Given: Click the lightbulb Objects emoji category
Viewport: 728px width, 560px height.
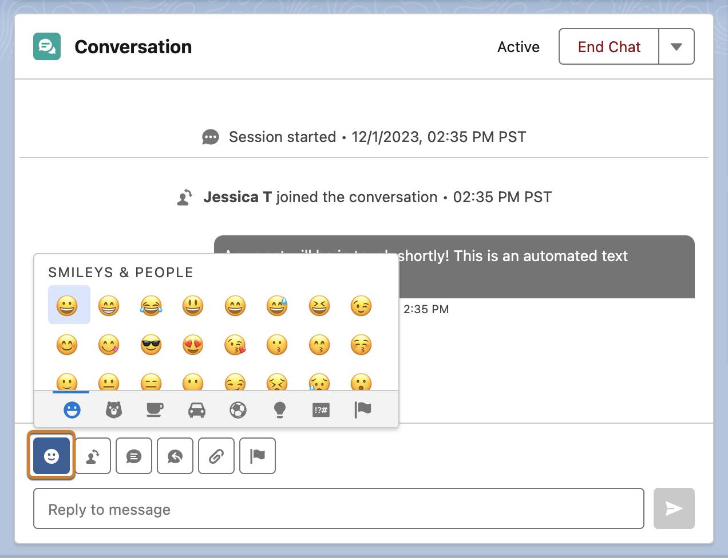Looking at the screenshot, I should [279, 409].
